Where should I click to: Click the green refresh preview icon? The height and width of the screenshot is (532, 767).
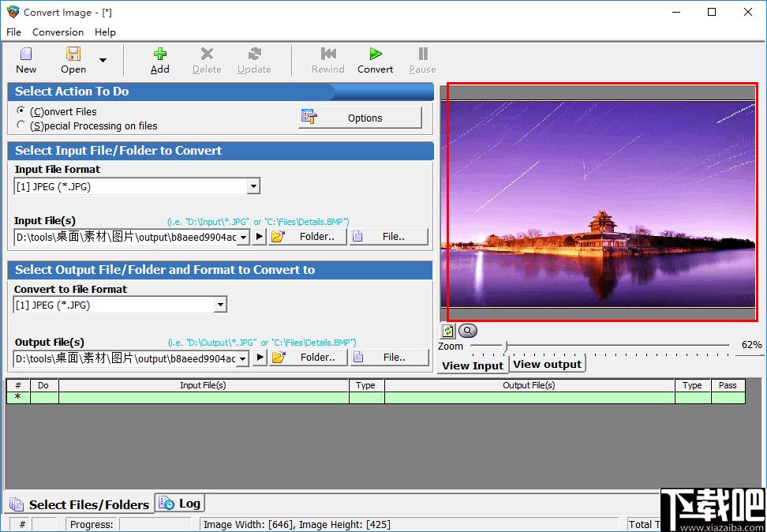[x=447, y=332]
